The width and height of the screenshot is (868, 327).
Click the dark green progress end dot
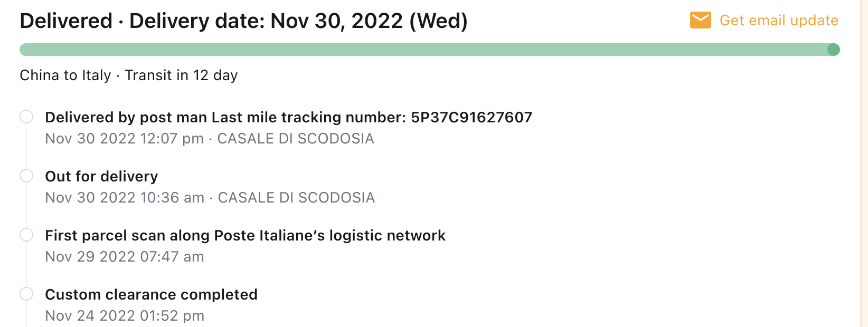coord(833,50)
